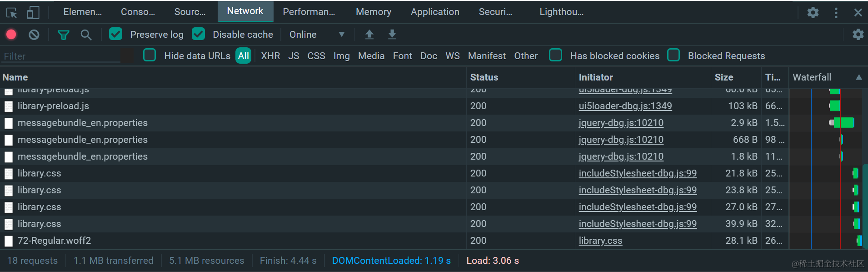Filter requests by XHR type
The height and width of the screenshot is (272, 868).
tap(270, 56)
